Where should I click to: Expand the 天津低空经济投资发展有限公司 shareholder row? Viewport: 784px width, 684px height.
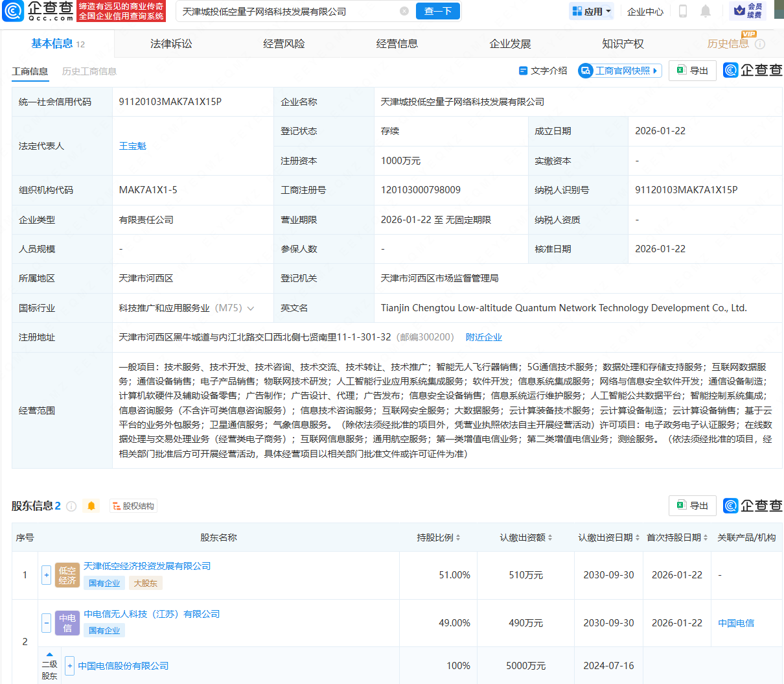pos(47,575)
